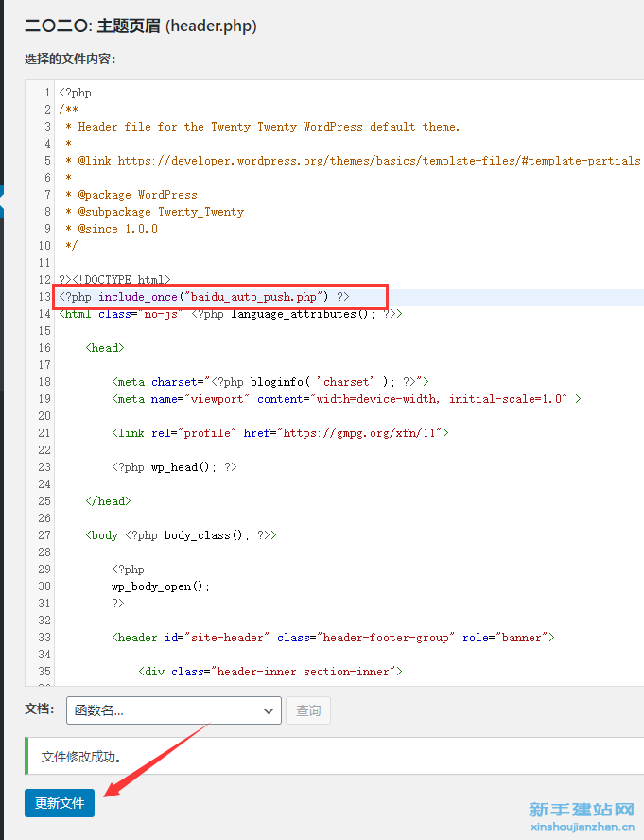Click the html class no-js line
Viewport: 644px width, 840px height.
231,314
